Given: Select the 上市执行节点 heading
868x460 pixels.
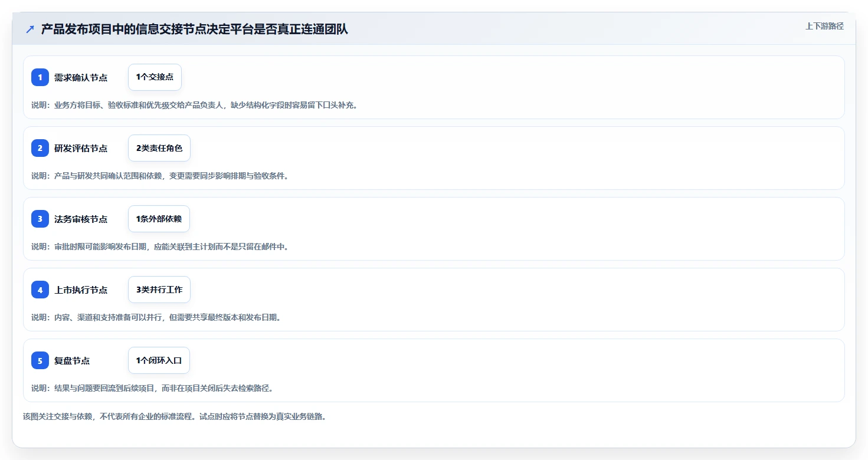Looking at the screenshot, I should (x=81, y=290).
